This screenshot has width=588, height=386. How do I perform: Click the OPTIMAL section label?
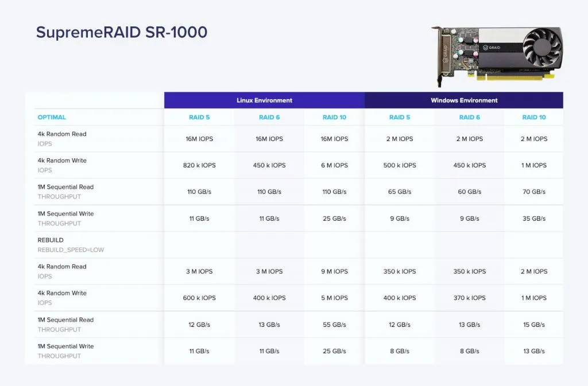click(x=51, y=117)
